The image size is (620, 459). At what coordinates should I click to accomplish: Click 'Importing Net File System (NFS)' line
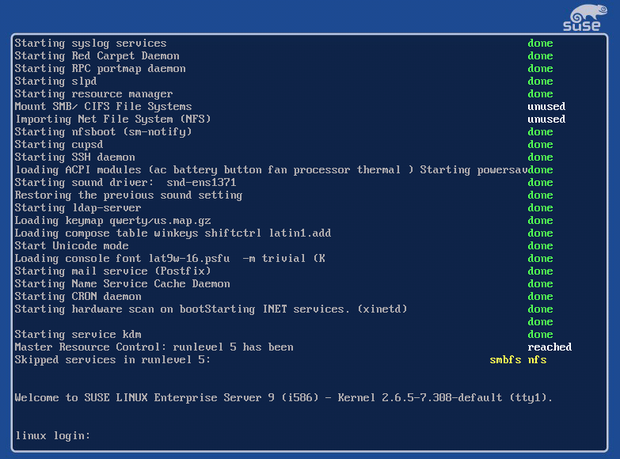click(x=113, y=119)
